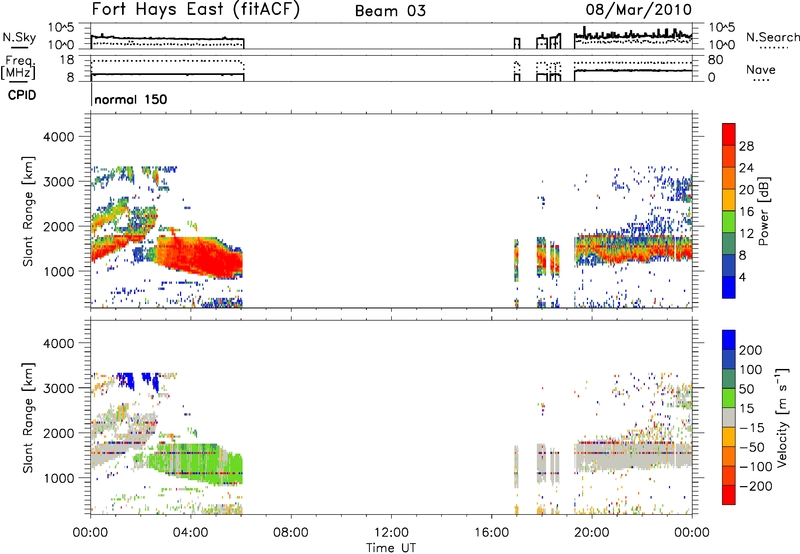Select the '2000' tick in the velocity panel
The width and height of the screenshot is (800, 554).
coord(58,433)
